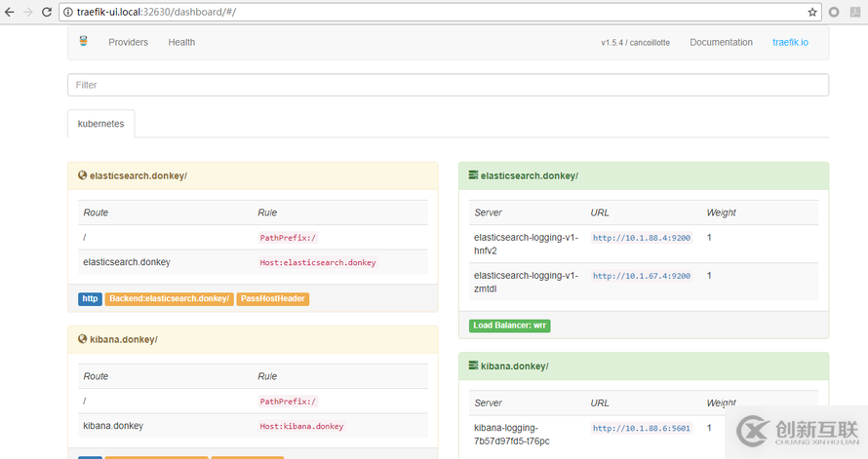
Task: Select the kubernetes provider tab
Action: point(101,124)
